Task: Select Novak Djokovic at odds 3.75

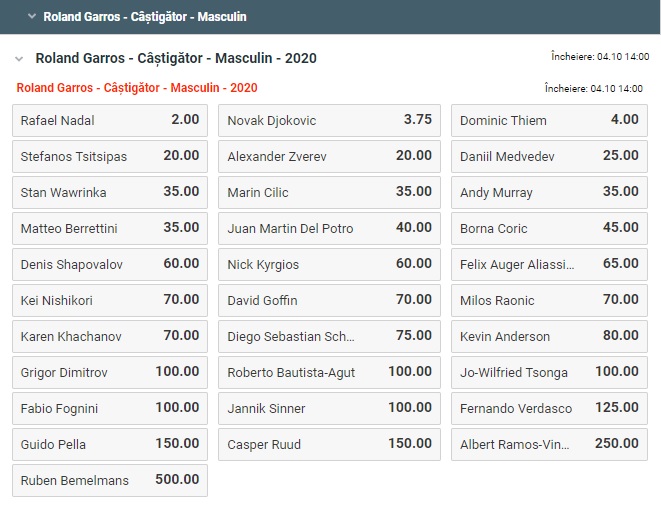Action: (329, 120)
